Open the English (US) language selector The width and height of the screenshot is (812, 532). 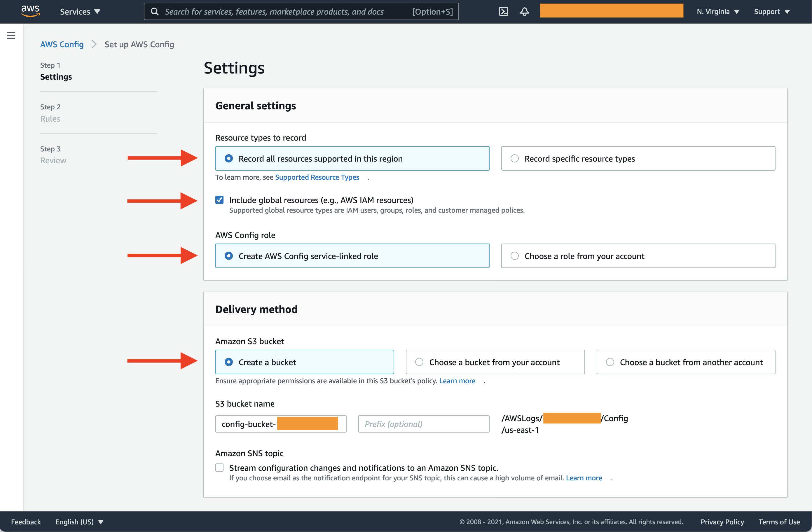[79, 522]
